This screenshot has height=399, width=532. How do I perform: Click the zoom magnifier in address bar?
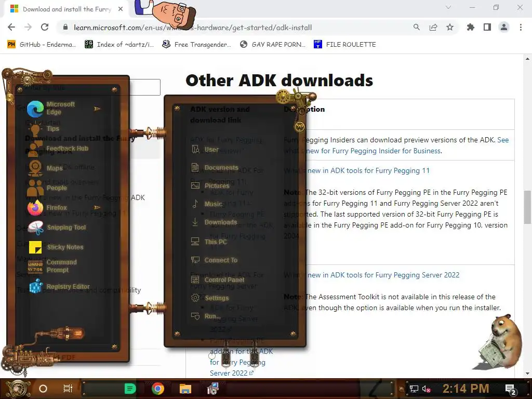click(416, 27)
